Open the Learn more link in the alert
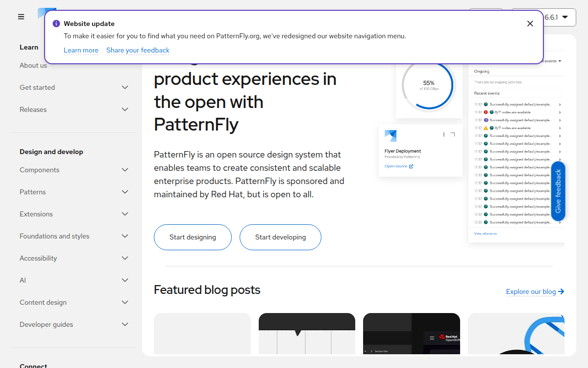The height and width of the screenshot is (368, 588). (x=81, y=50)
